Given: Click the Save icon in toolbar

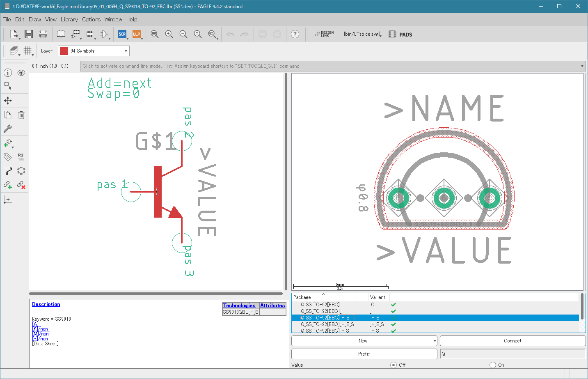Looking at the screenshot, I should click(28, 34).
